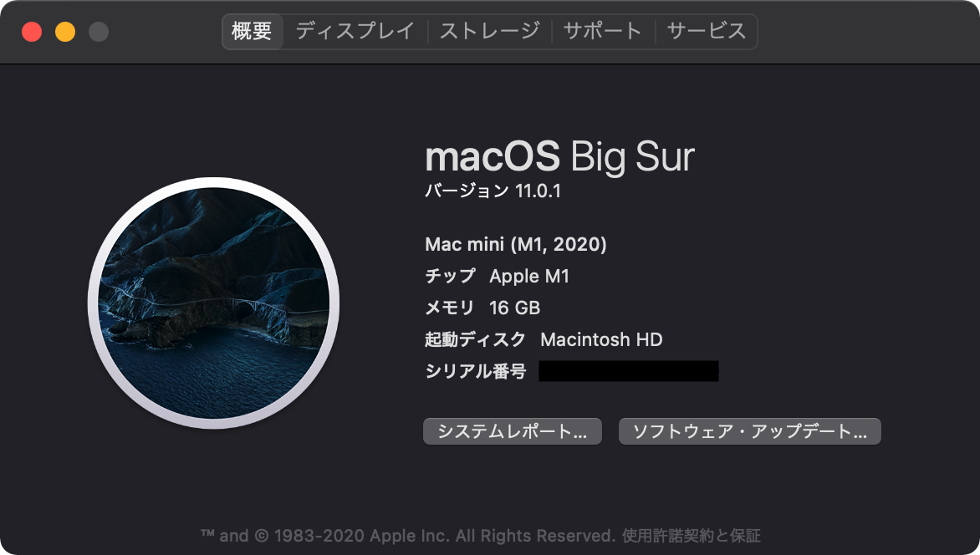
Task: Minimize window with the yellow button
Action: coord(65,31)
